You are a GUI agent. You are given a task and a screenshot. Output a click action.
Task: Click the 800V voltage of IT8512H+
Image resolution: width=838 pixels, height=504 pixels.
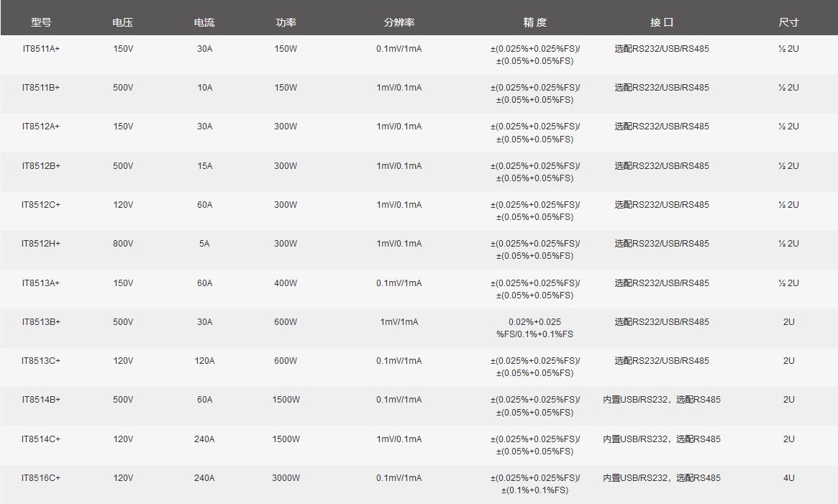[x=123, y=244]
